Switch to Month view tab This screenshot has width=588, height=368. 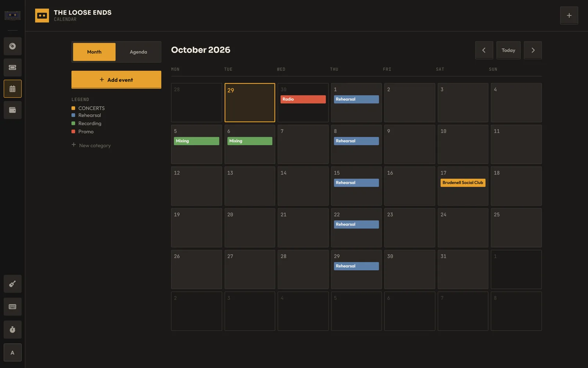pyautogui.click(x=94, y=52)
